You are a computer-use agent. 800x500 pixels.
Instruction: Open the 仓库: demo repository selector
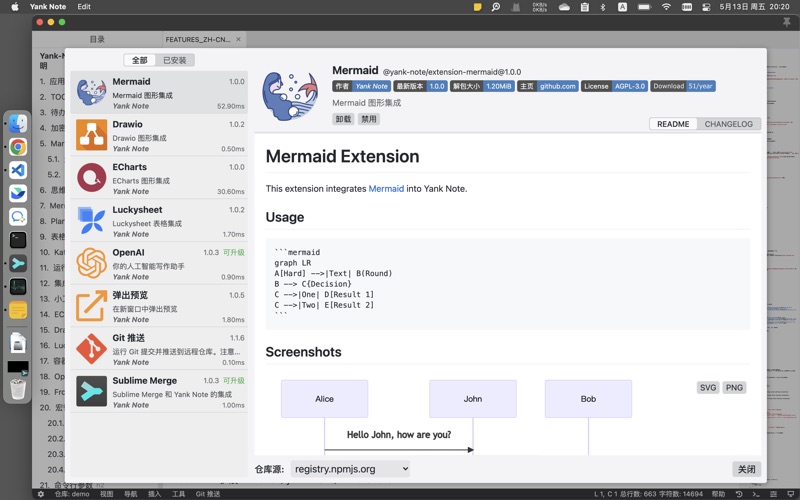71,494
